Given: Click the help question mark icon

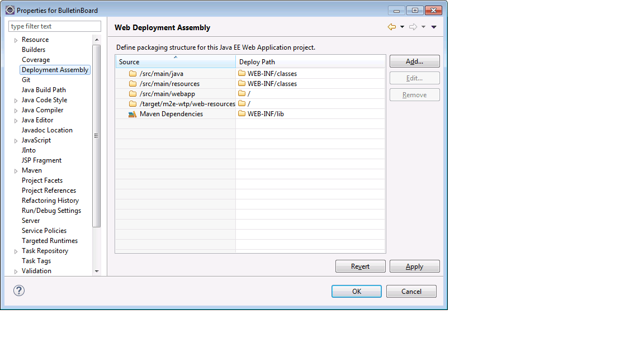Looking at the screenshot, I should [19, 290].
